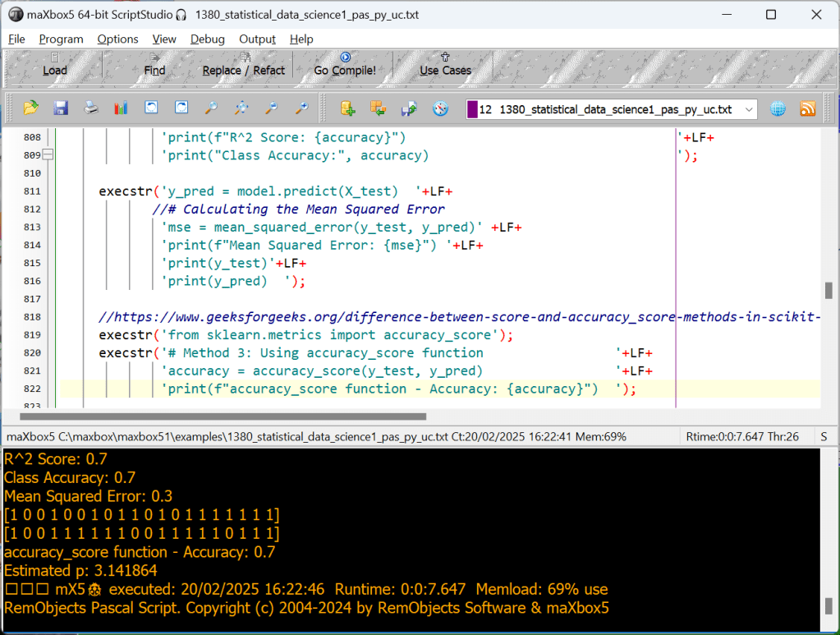Viewport: 840px width, 635px height.
Task: Click the printer icon
Action: click(91, 108)
